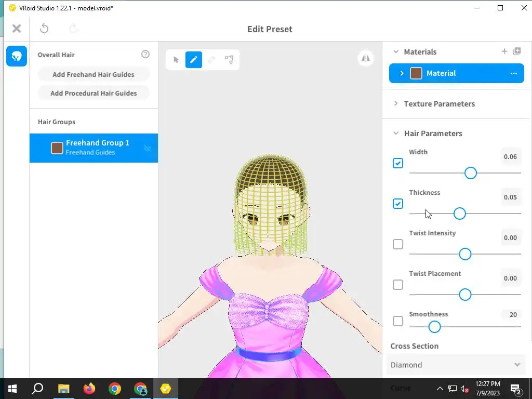Open second Chrome profile taskbar icon

click(140, 389)
